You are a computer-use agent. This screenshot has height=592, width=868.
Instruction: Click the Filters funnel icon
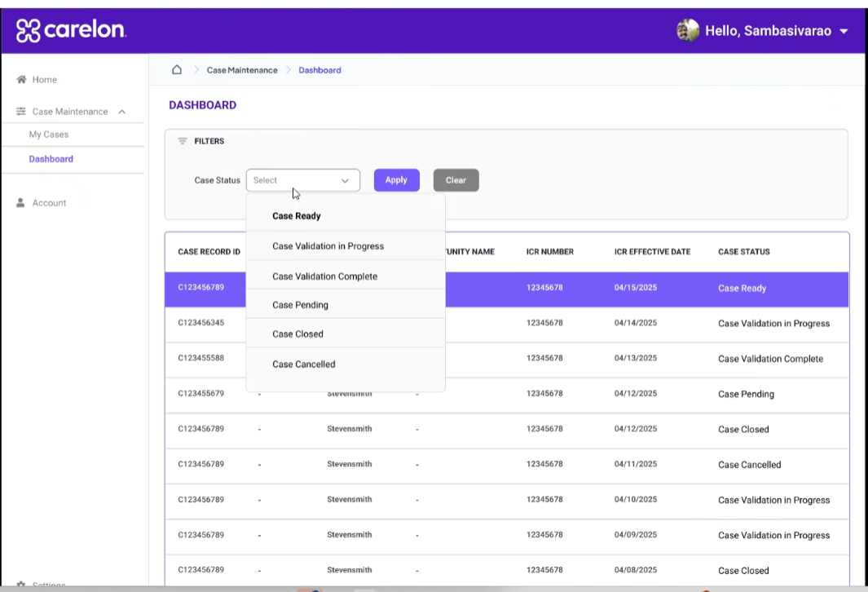tap(183, 141)
